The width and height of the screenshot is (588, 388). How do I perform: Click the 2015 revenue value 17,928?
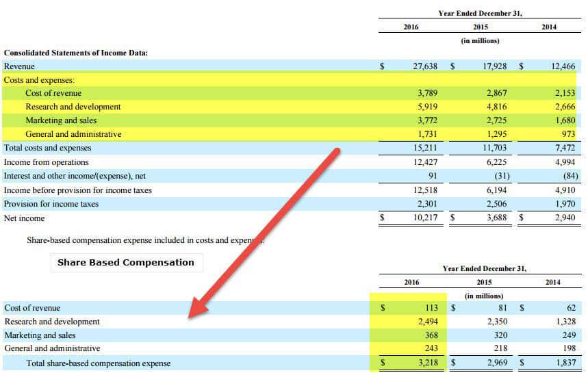(494, 66)
